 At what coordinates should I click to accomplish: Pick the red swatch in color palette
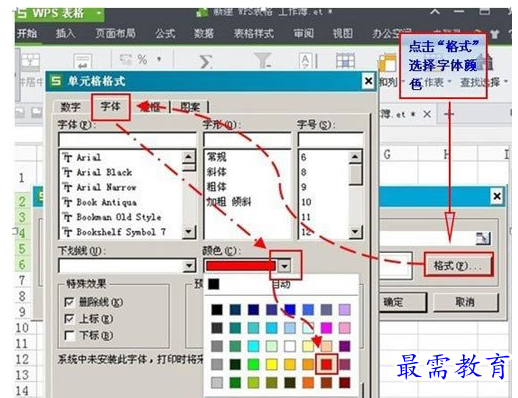point(326,364)
